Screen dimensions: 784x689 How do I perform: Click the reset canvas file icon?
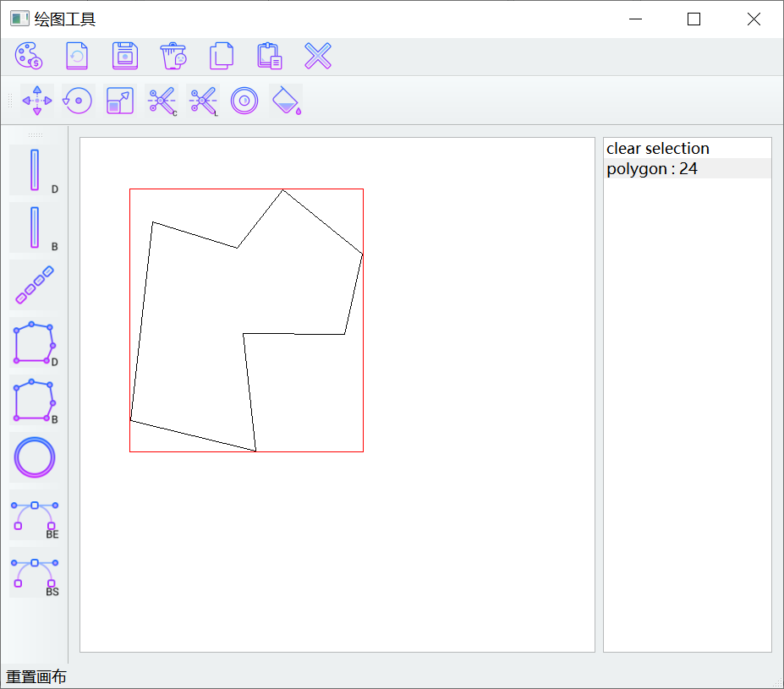coord(77,56)
